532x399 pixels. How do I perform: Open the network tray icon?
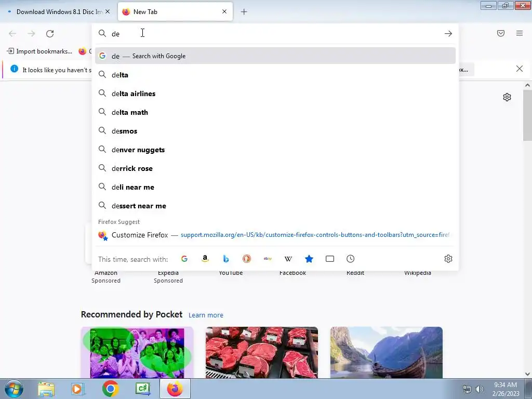pyautogui.click(x=467, y=389)
